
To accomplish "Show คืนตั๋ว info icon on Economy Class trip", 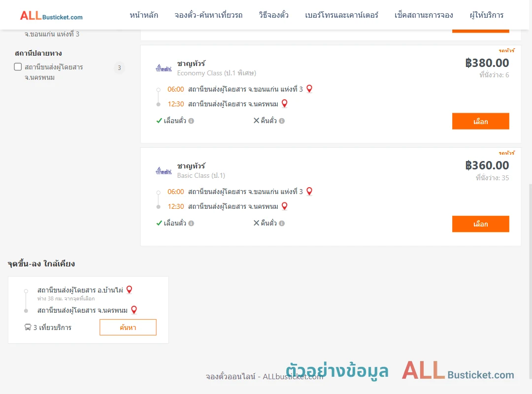I will 282,121.
